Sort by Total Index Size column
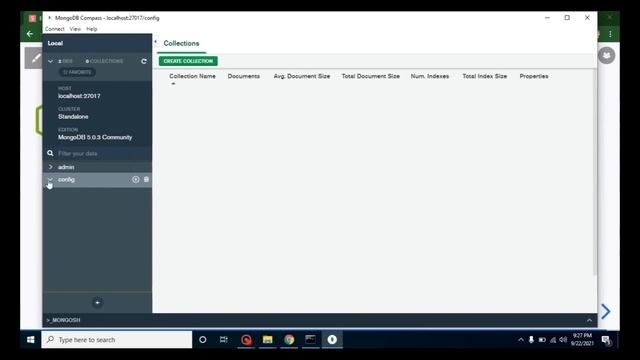Image resolution: width=640 pixels, height=360 pixels. tap(484, 76)
